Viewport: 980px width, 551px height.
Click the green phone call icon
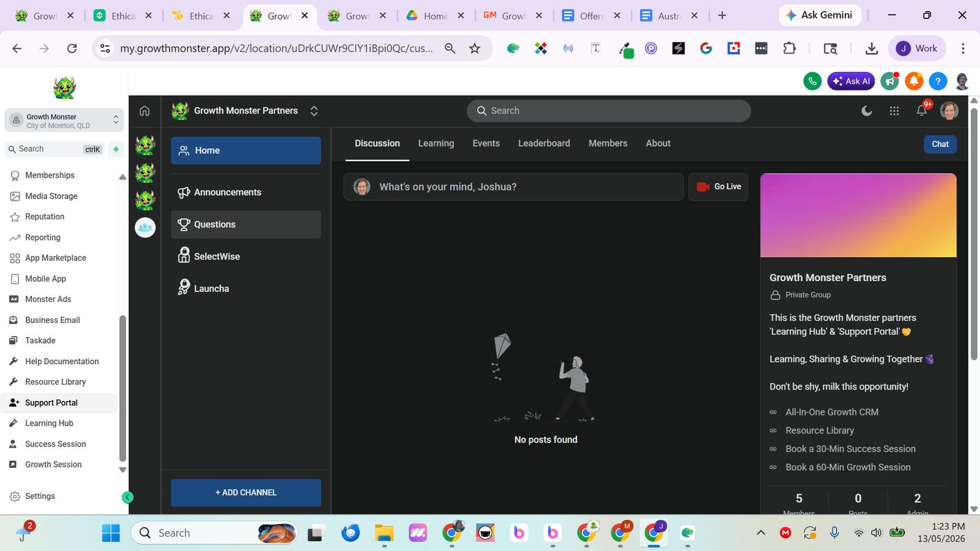pos(812,81)
